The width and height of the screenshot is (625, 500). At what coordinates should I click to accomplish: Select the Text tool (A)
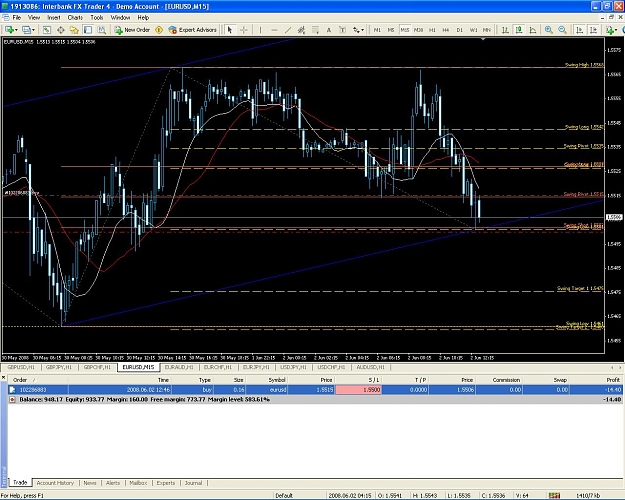[329, 30]
